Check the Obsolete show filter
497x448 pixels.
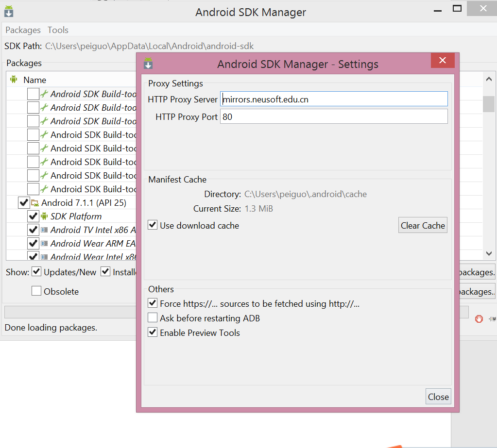pos(36,291)
